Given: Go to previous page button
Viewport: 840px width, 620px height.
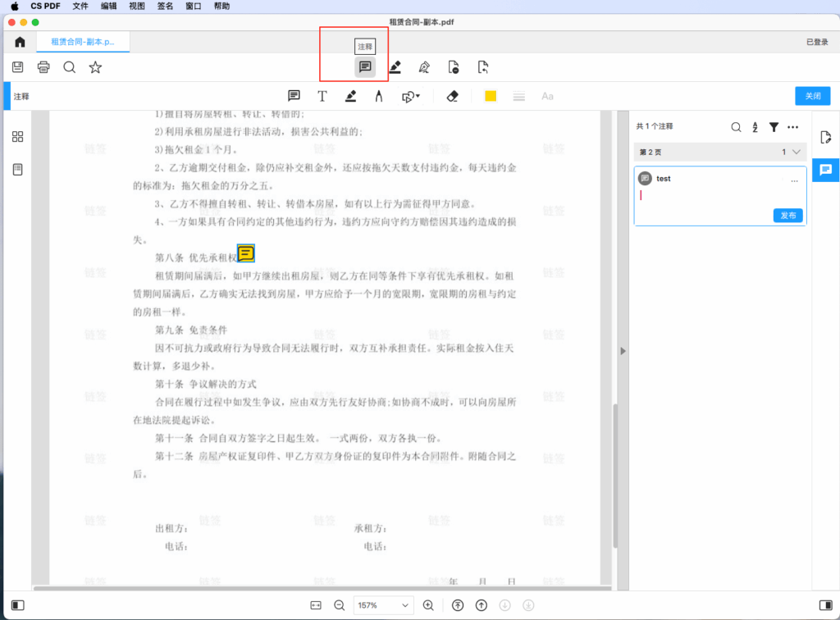Looking at the screenshot, I should [x=481, y=605].
